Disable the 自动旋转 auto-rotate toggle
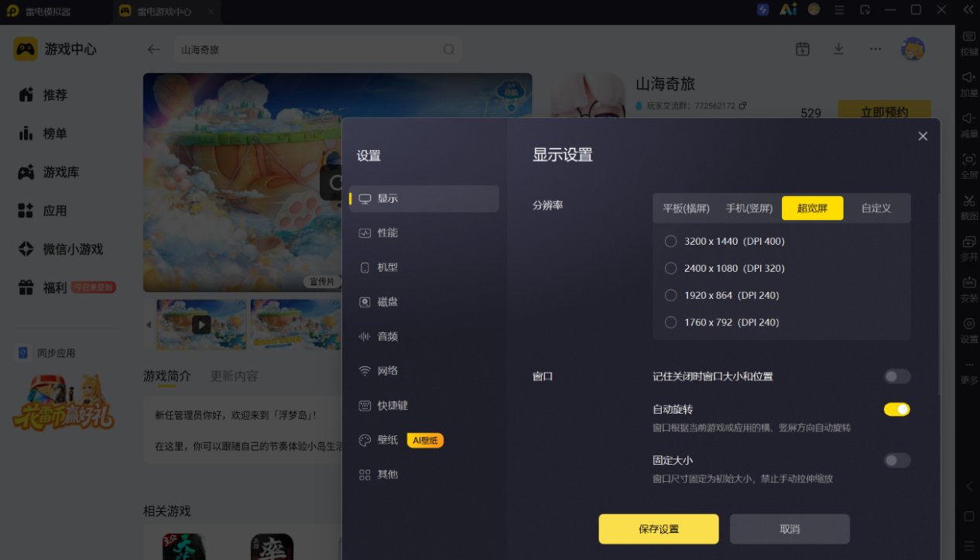 [x=897, y=409]
